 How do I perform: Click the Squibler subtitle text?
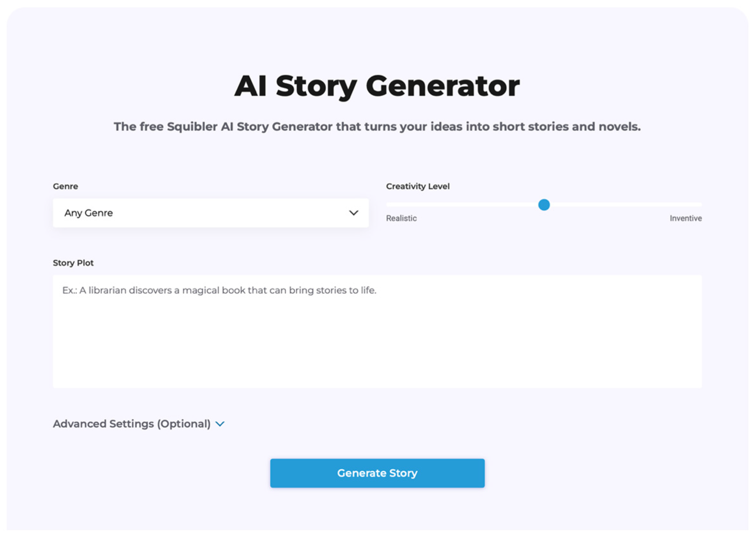tap(377, 126)
